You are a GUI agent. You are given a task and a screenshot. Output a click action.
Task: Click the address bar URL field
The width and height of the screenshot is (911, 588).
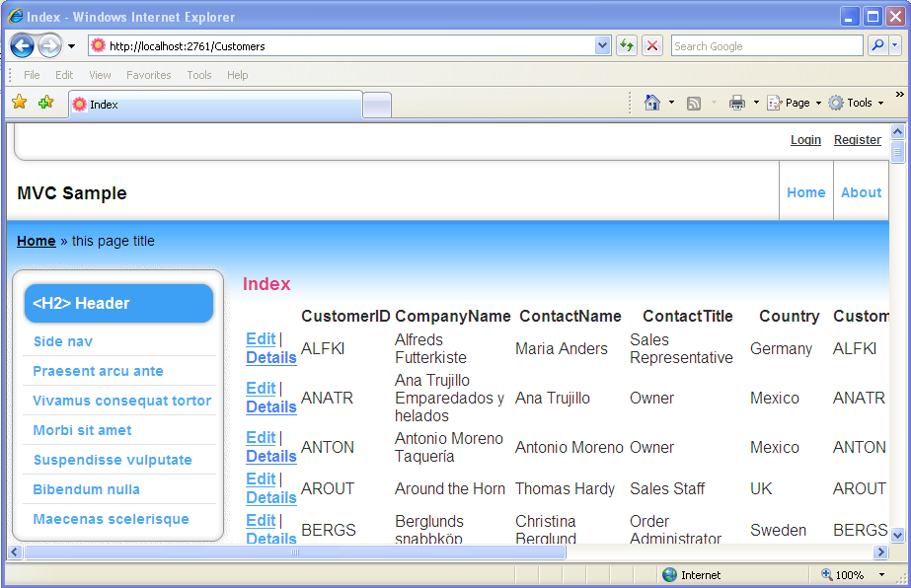pos(342,46)
